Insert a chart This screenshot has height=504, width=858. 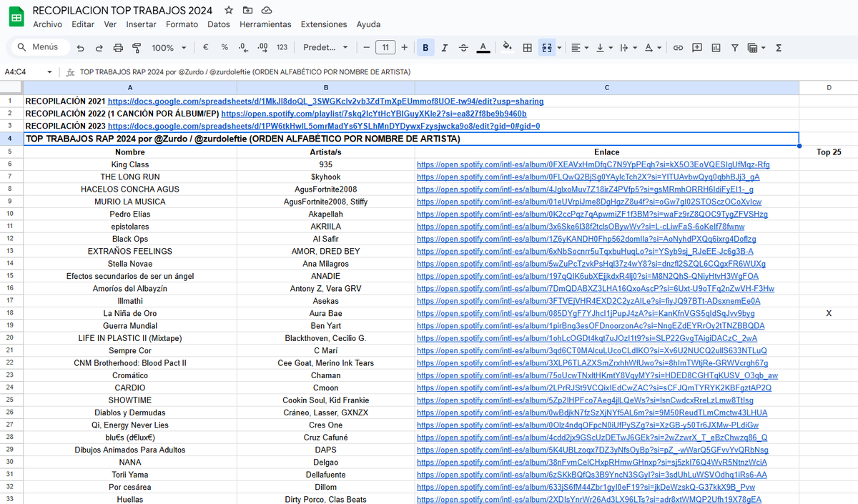[716, 48]
